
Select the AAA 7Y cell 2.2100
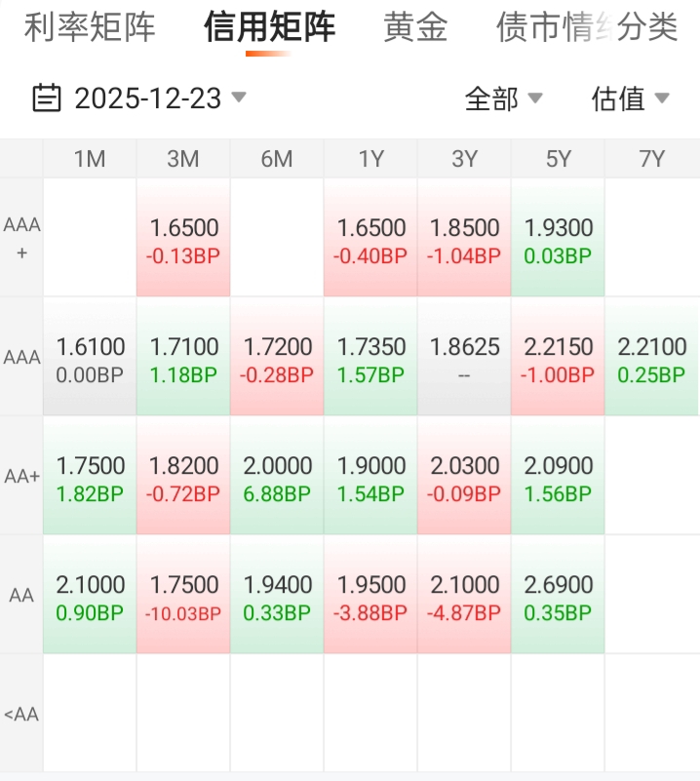[652, 358]
